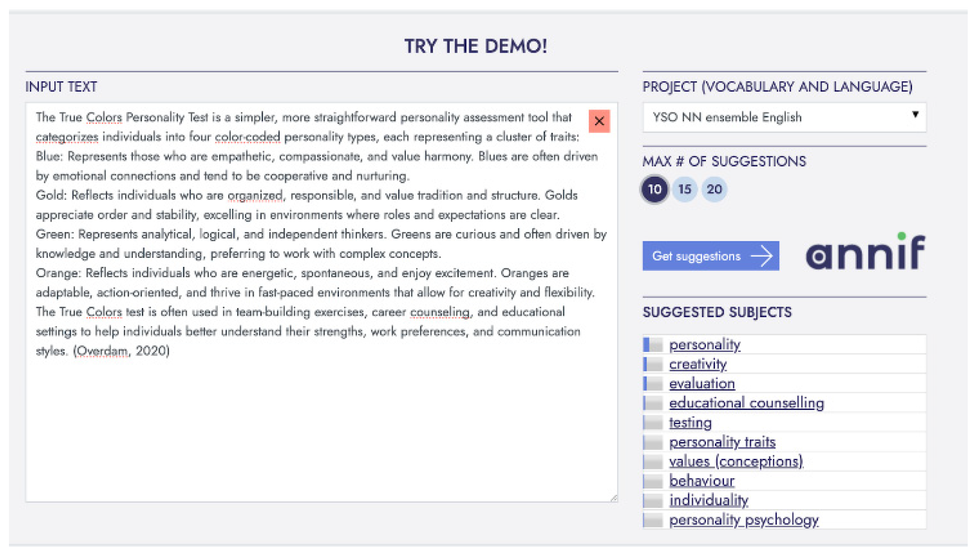Open the personality subject link
This screenshot has height=557, width=980.
pyautogui.click(x=705, y=344)
